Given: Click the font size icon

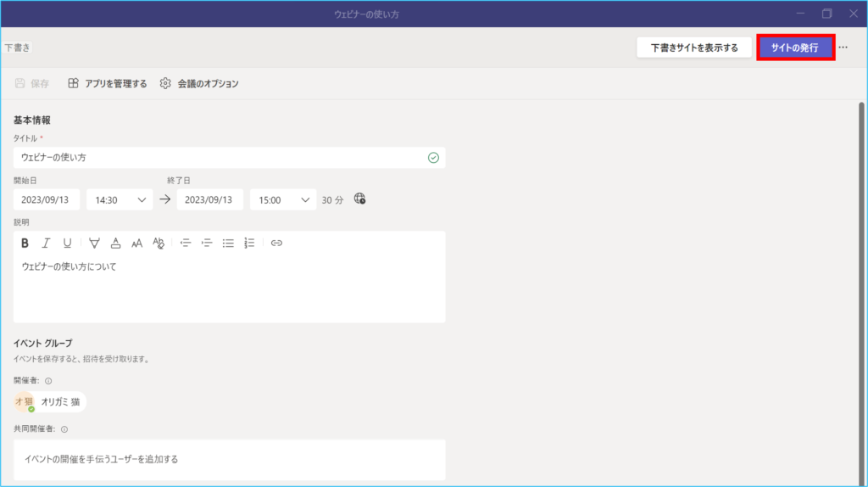Looking at the screenshot, I should [136, 243].
